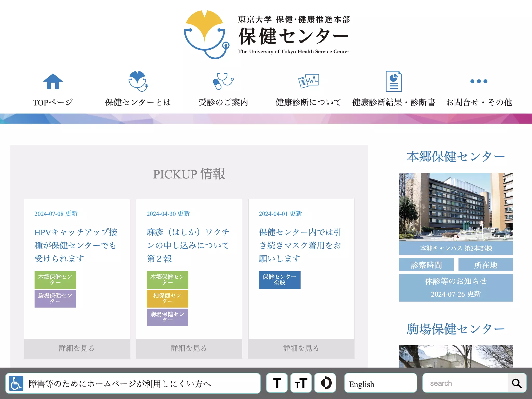Click the larger text size tT button
This screenshot has width=532, height=399.
coord(301,383)
